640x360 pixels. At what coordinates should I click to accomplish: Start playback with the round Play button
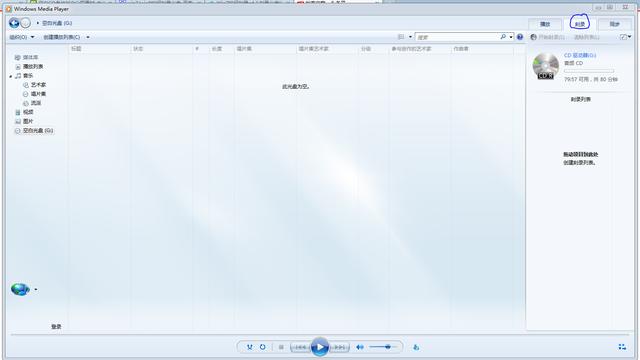[320, 347]
